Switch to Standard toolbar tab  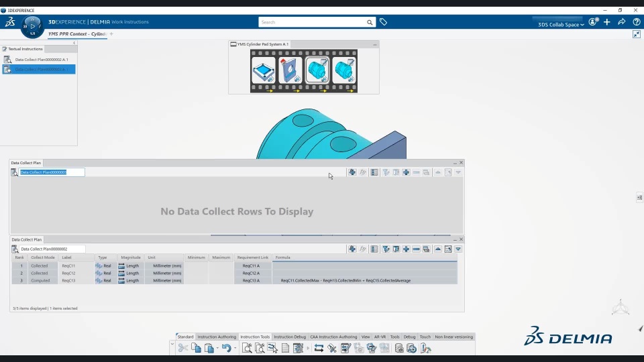[185, 337]
